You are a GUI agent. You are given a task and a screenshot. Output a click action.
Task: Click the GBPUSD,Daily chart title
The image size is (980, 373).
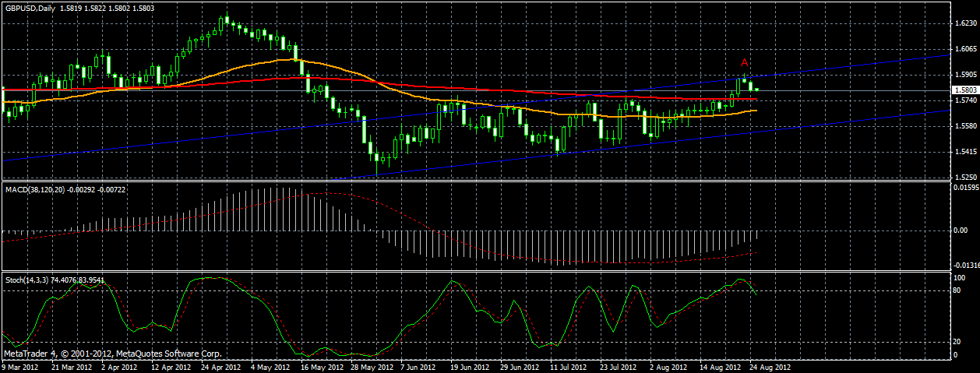30,8
